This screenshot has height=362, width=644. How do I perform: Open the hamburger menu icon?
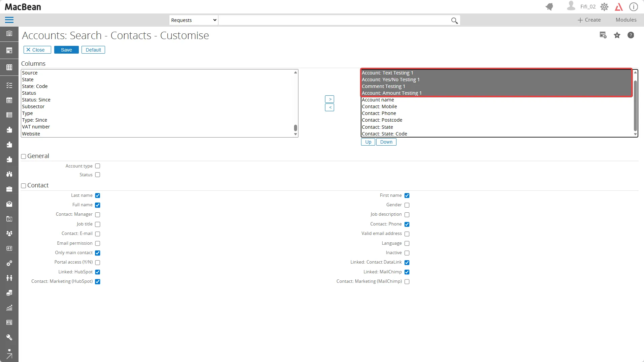(x=9, y=20)
